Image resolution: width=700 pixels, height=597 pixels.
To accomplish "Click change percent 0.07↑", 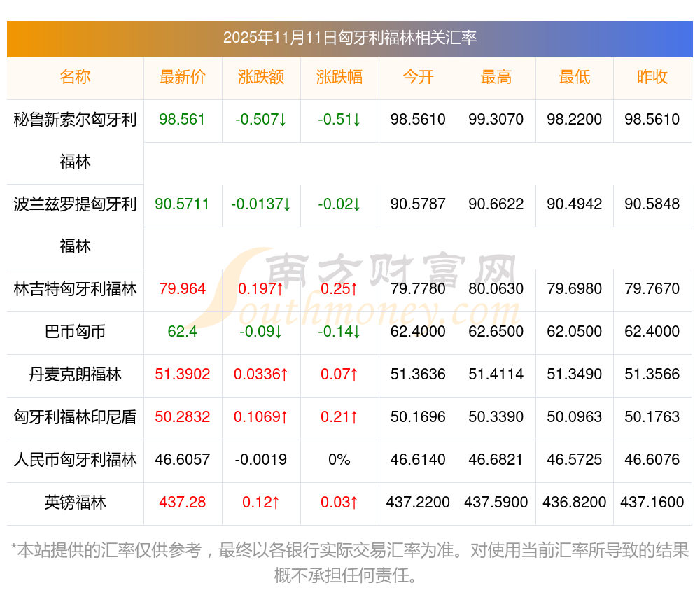I will point(339,374).
